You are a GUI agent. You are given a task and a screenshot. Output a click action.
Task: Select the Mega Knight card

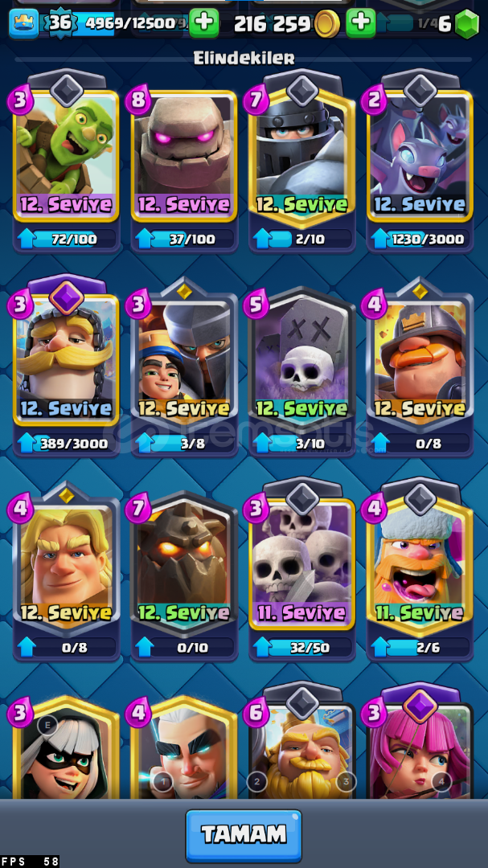pyautogui.click(x=302, y=156)
